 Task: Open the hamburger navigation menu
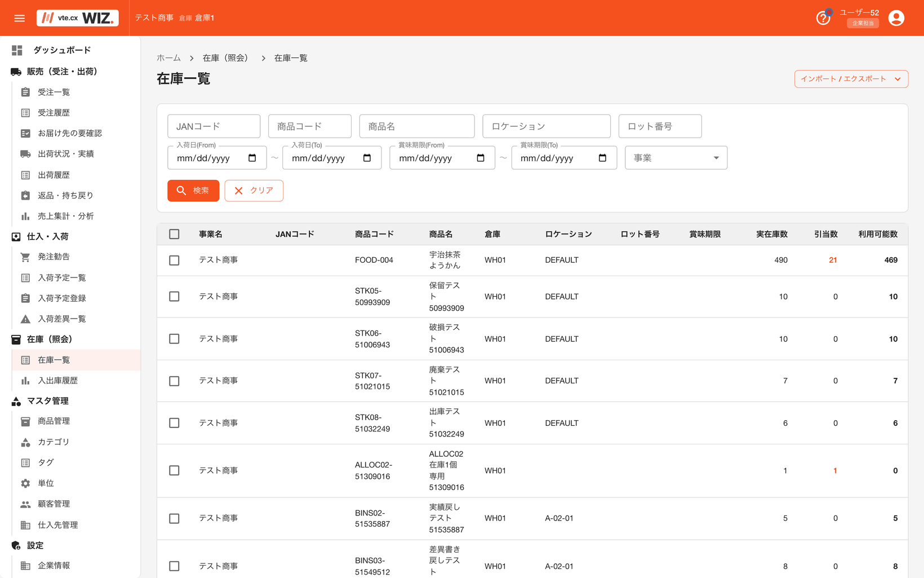[19, 18]
